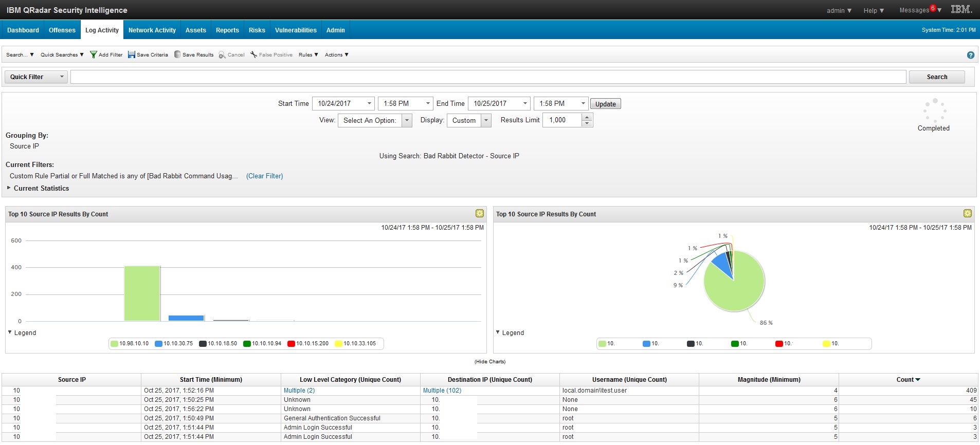Expand the Current Statistics section

pos(9,188)
